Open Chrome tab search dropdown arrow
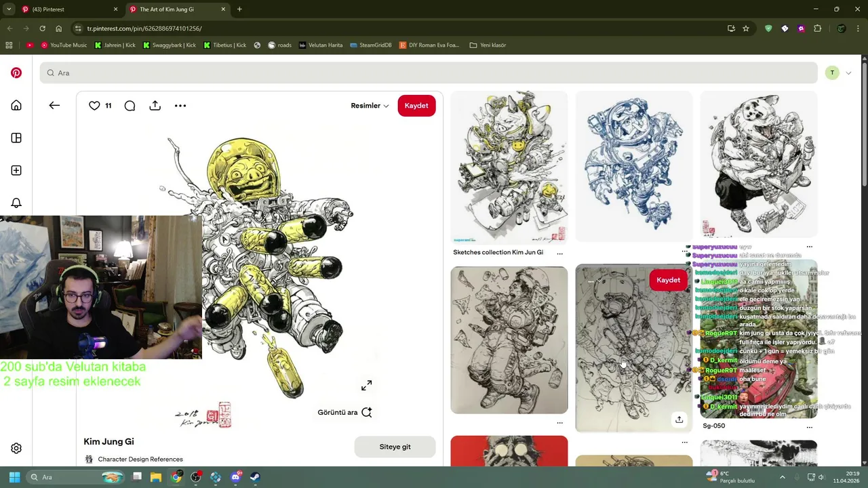The image size is (868, 488). point(9,9)
